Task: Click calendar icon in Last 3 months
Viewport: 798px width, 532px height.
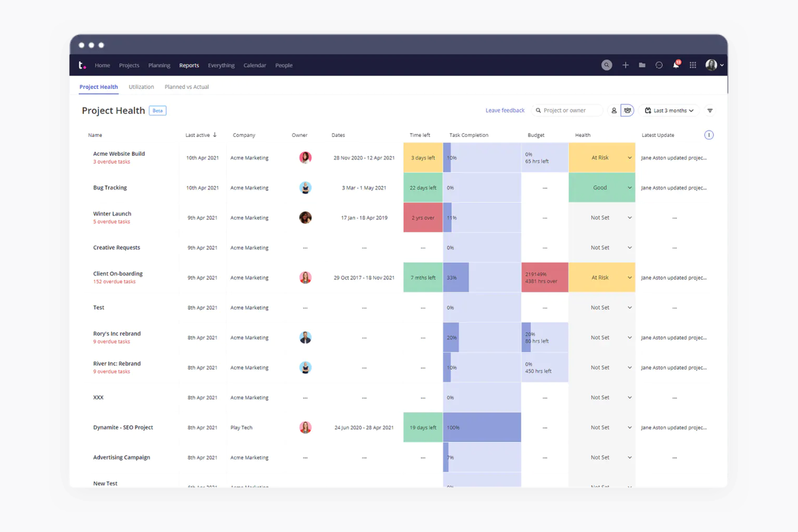Action: [648, 110]
